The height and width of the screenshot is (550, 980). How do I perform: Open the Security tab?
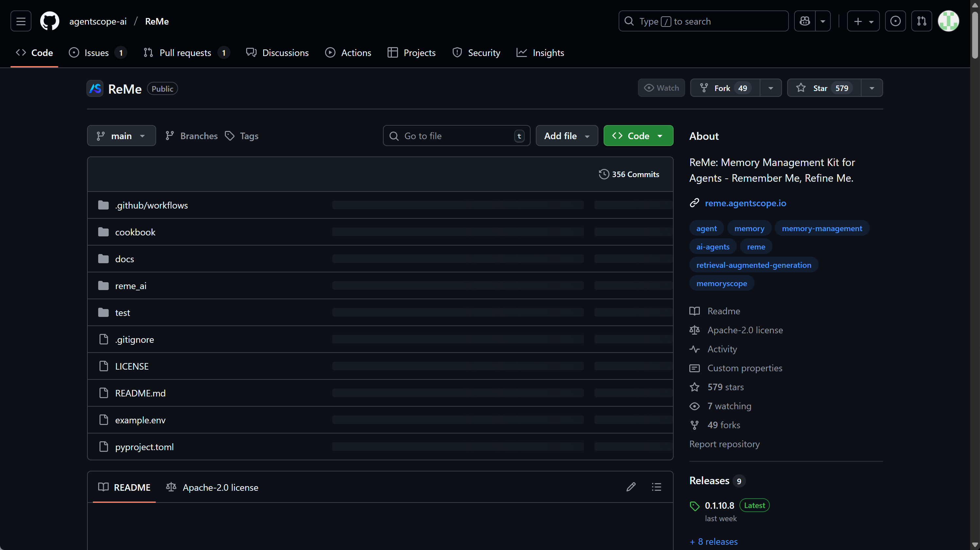pyautogui.click(x=476, y=53)
